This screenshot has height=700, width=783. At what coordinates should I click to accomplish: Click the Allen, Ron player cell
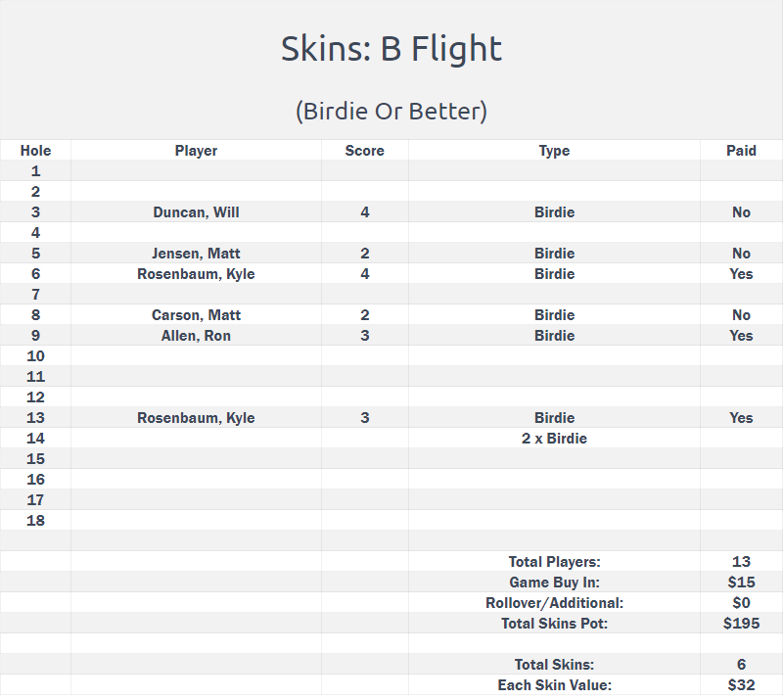pyautogui.click(x=196, y=335)
